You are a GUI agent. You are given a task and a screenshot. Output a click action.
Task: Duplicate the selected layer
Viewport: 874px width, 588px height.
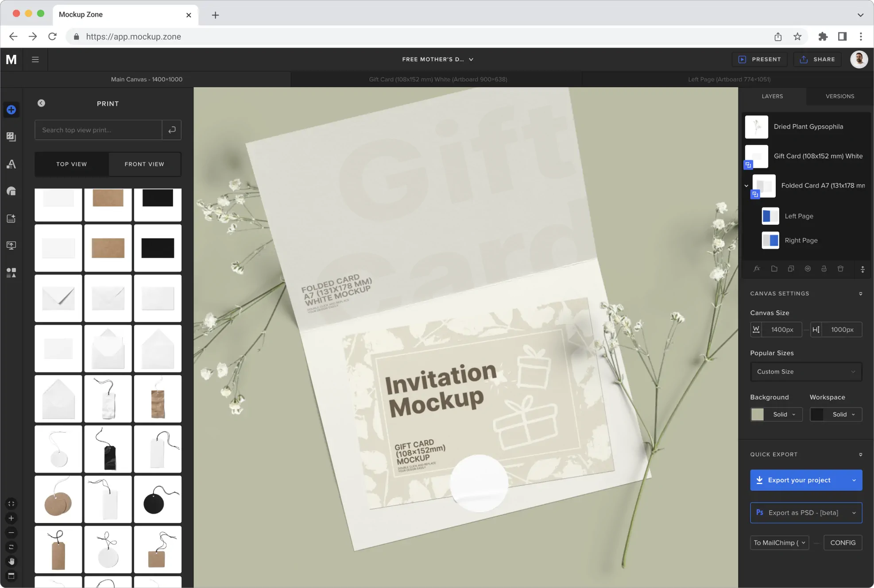click(x=791, y=269)
